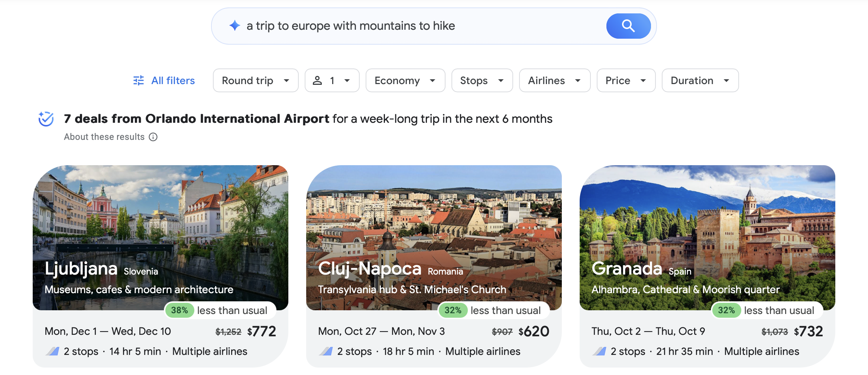
Task: Click the All filters link
Action: point(173,80)
